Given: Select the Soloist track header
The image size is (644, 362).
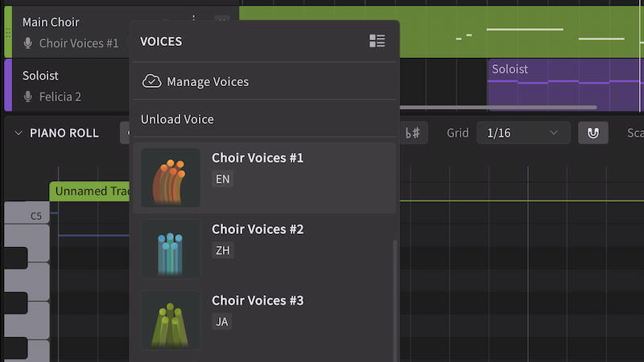Looking at the screenshot, I should coord(40,76).
